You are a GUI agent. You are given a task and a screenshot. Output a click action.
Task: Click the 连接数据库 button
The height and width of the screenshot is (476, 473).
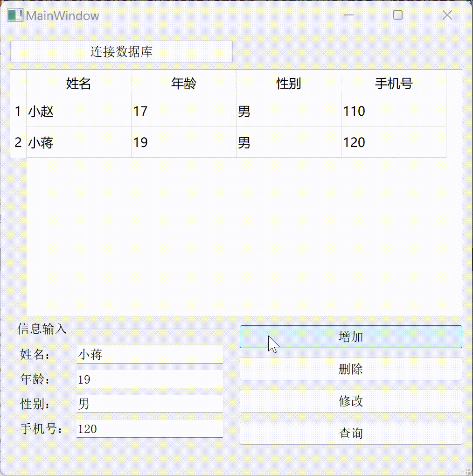pos(121,52)
